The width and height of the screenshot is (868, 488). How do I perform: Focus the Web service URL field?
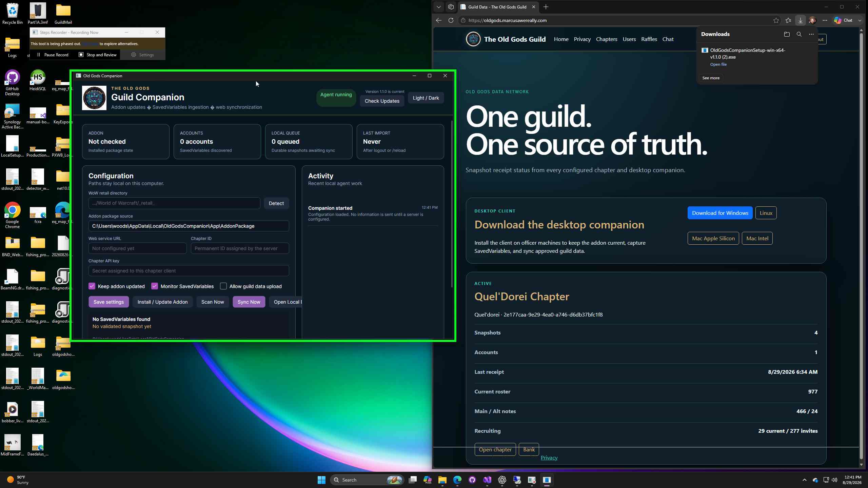click(x=138, y=248)
